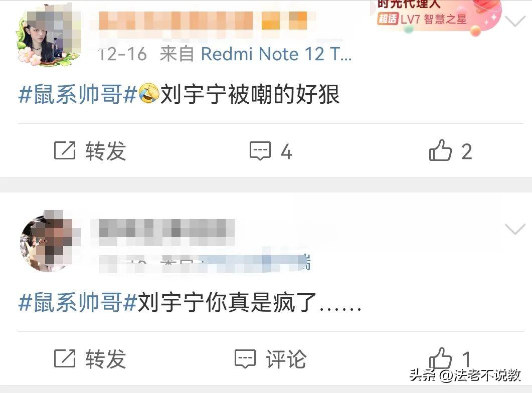Select 转发 label on the first post

106,151
